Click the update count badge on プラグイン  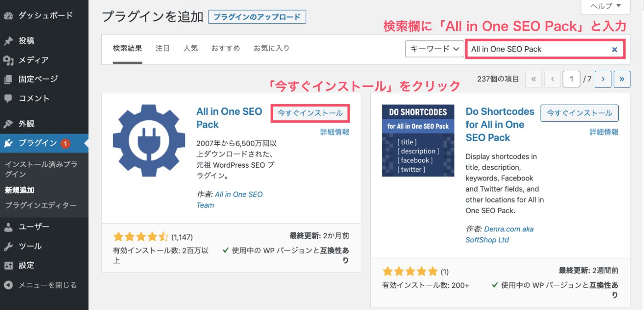65,143
